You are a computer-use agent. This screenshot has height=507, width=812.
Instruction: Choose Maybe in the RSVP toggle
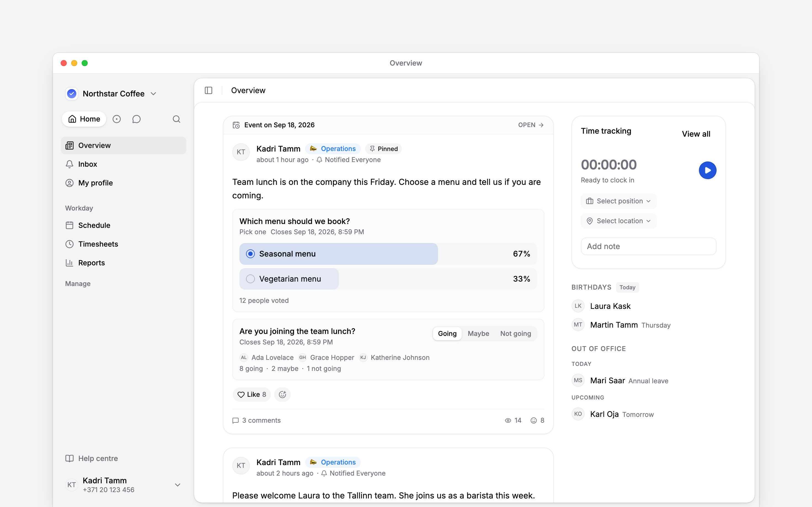[478, 334]
